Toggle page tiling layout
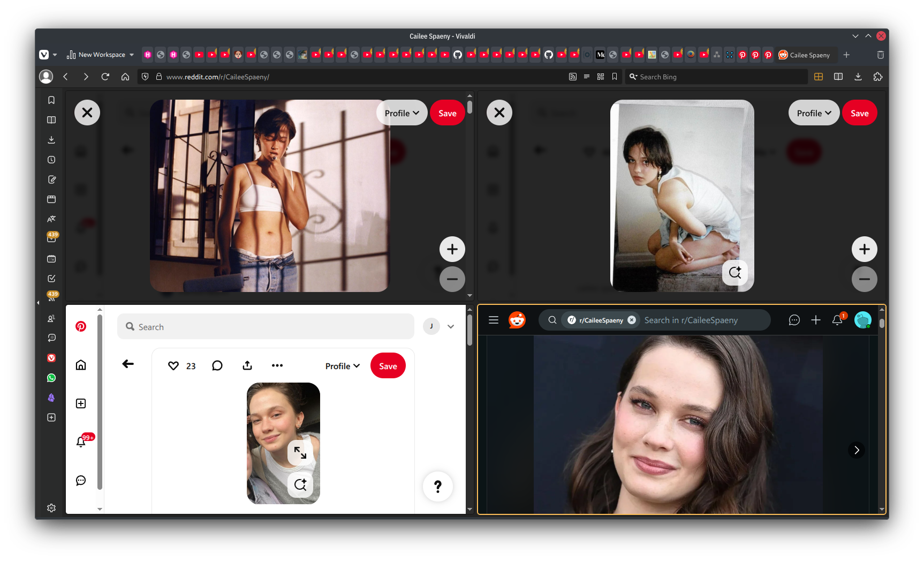This screenshot has height=561, width=924. pos(819,77)
